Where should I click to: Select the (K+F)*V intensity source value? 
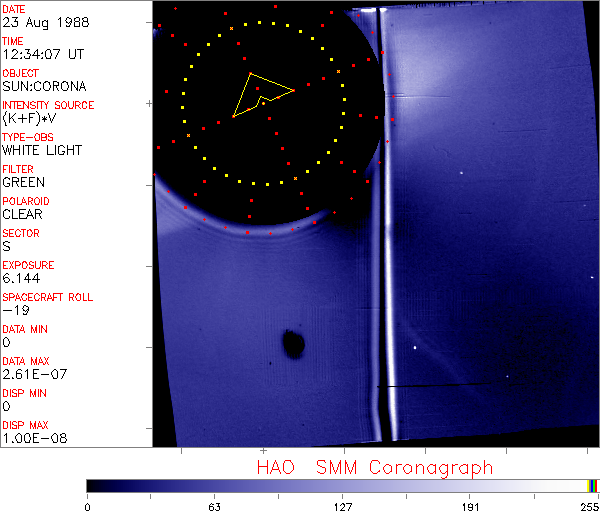[30, 118]
